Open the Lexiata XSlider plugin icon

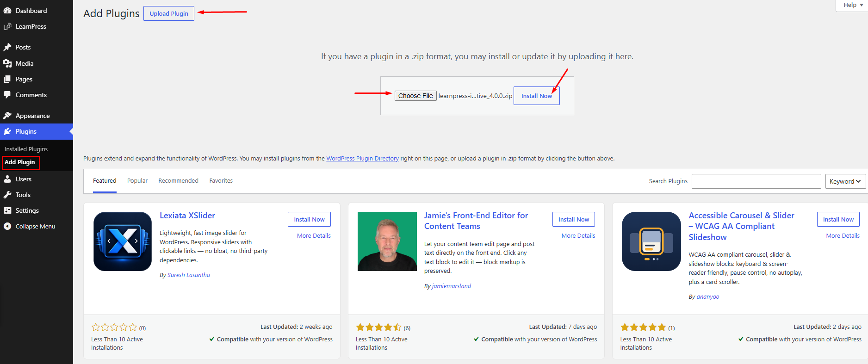pyautogui.click(x=123, y=241)
